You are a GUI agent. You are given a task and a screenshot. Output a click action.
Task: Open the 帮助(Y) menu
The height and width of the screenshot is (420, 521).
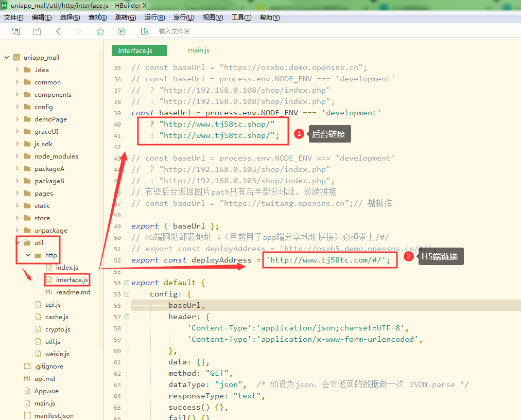pyautogui.click(x=270, y=17)
